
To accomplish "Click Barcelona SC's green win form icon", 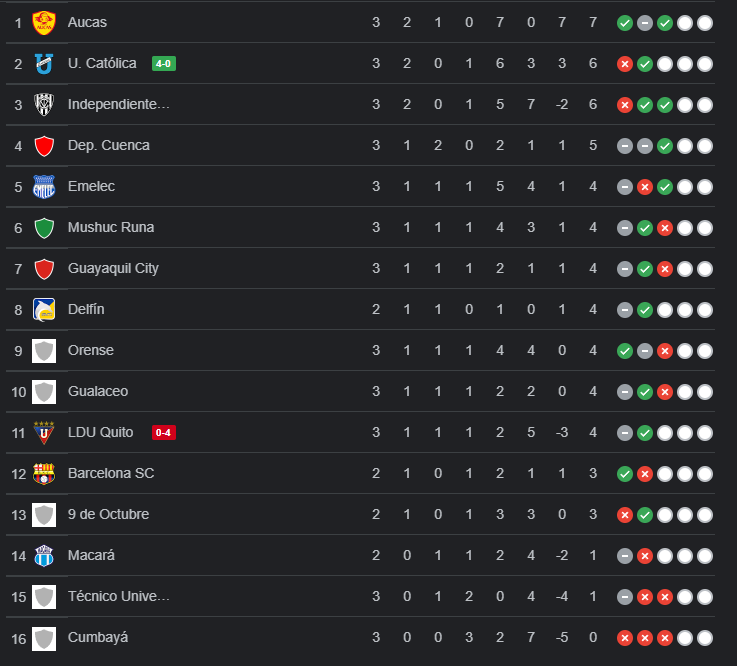I will coord(625,474).
